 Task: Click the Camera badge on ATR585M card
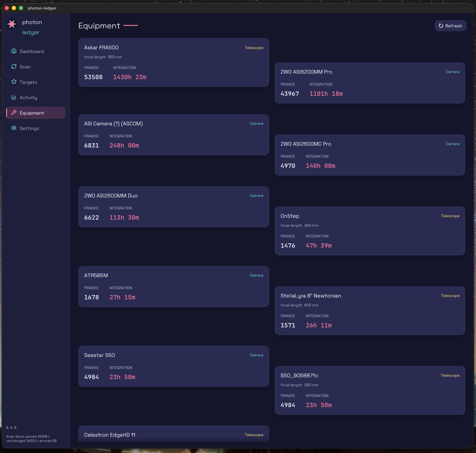click(256, 275)
